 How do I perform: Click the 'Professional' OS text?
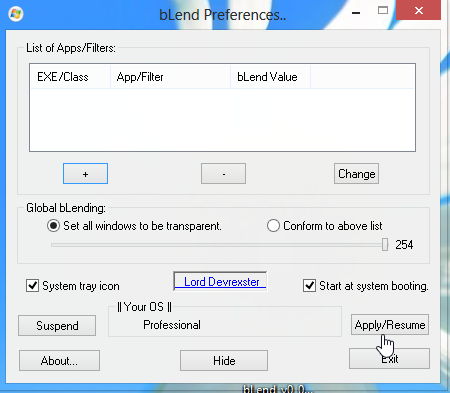pos(172,325)
